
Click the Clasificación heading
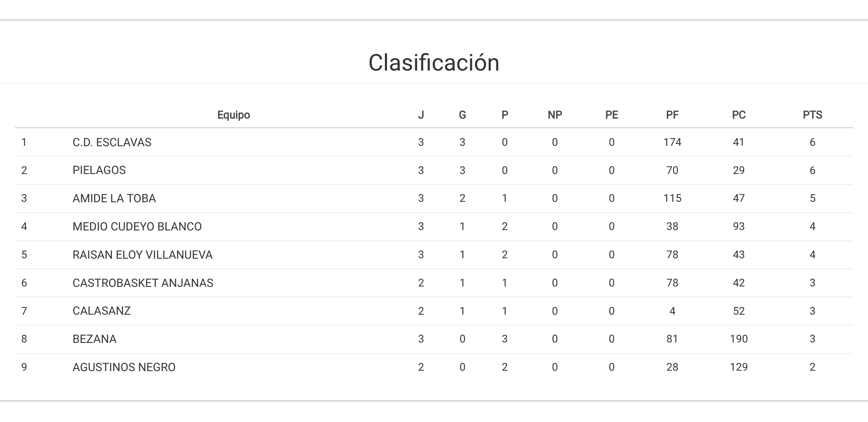pyautogui.click(x=434, y=63)
